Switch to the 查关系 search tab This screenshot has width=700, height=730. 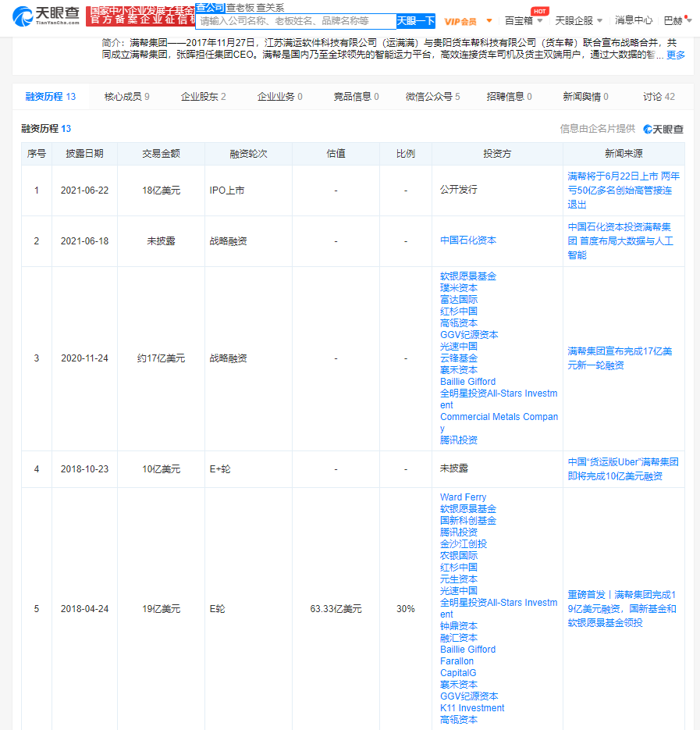coord(269,8)
